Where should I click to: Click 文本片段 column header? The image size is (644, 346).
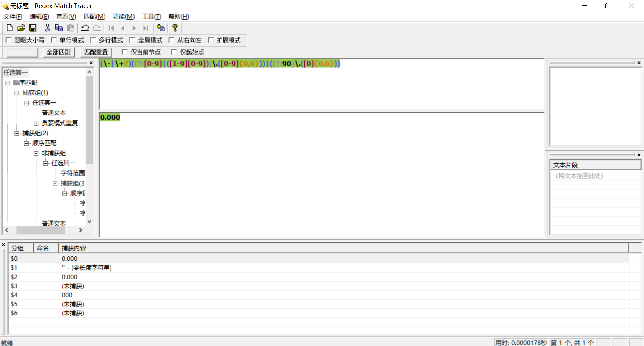click(595, 165)
